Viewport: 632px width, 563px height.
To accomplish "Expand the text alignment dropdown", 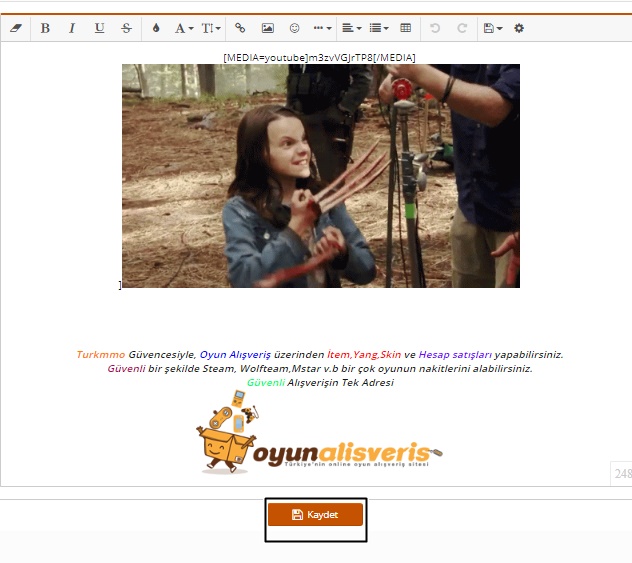I will click(351, 29).
